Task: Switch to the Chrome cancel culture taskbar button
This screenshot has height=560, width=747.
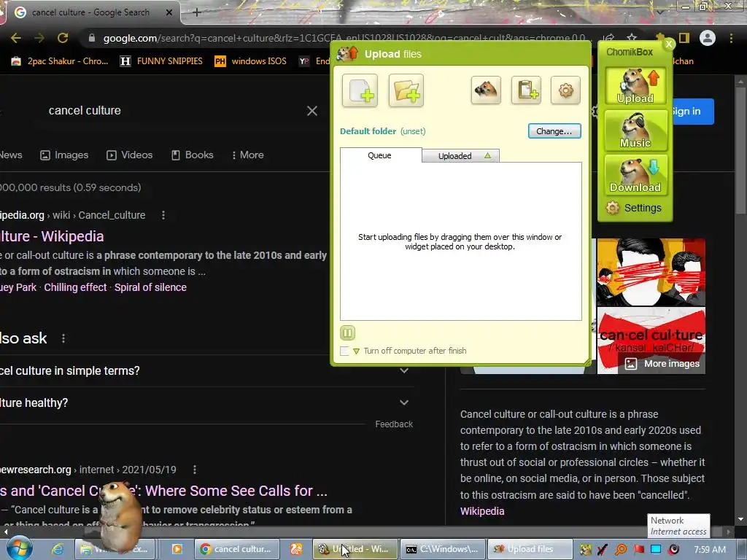Action: [236, 549]
